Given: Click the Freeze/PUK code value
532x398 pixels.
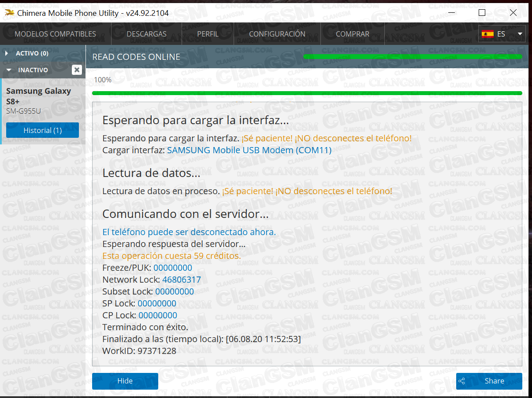Looking at the screenshot, I should click(x=173, y=268).
